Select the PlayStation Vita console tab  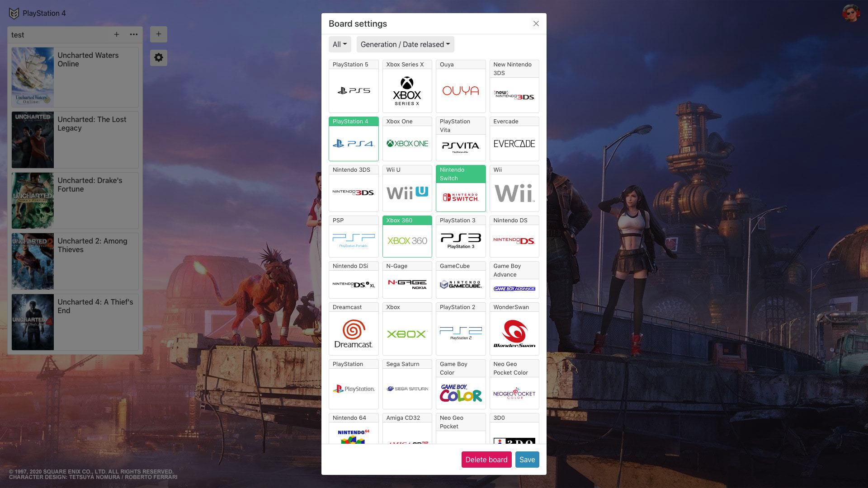click(461, 139)
